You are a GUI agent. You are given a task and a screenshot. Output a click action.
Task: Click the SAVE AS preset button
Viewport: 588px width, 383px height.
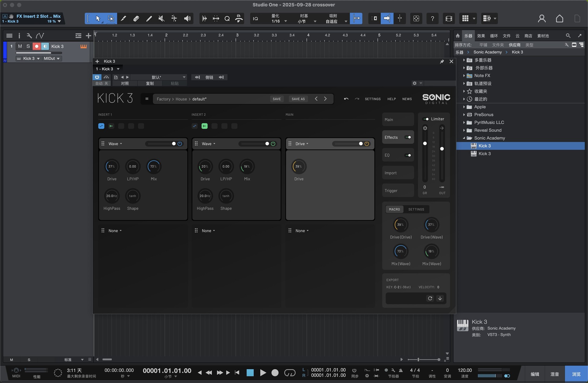coord(298,99)
